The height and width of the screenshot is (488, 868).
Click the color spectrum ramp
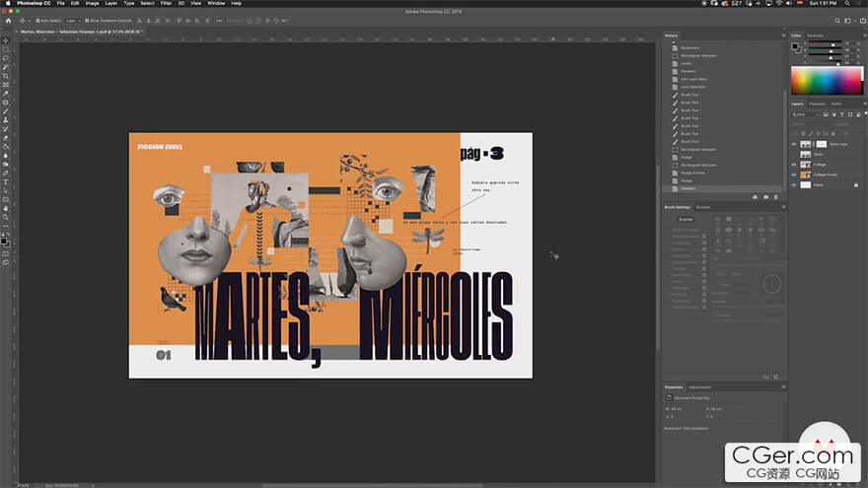(827, 81)
